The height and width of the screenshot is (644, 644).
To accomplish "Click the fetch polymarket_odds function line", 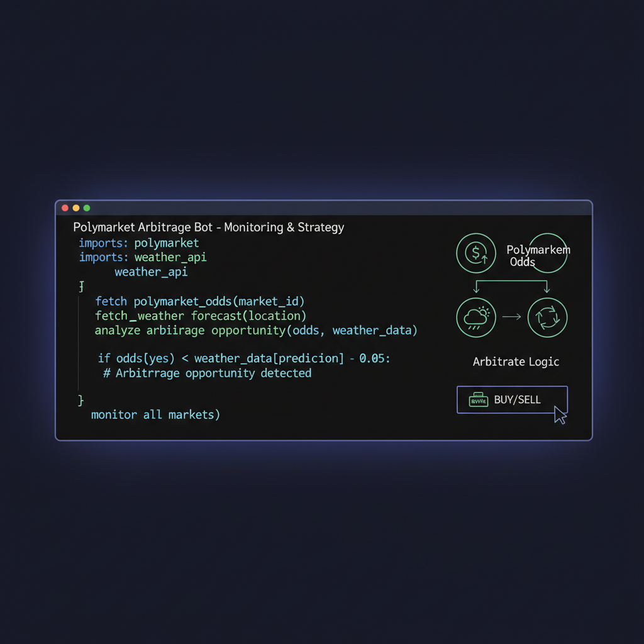I will tap(200, 301).
